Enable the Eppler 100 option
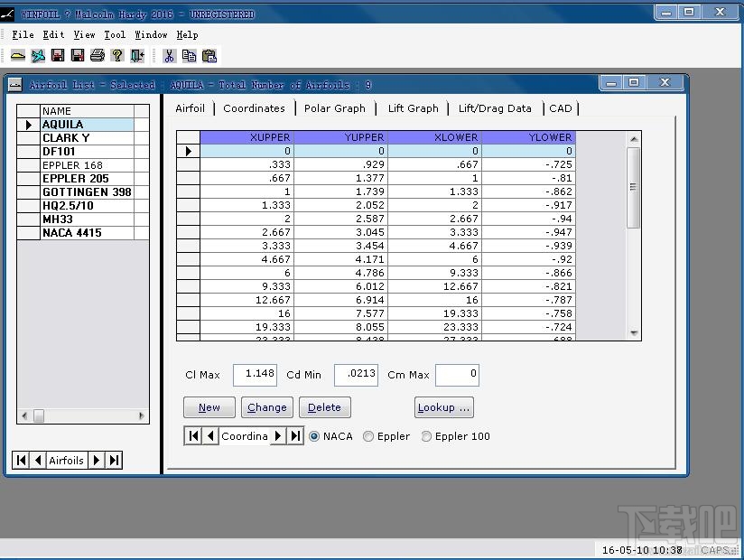 point(425,436)
